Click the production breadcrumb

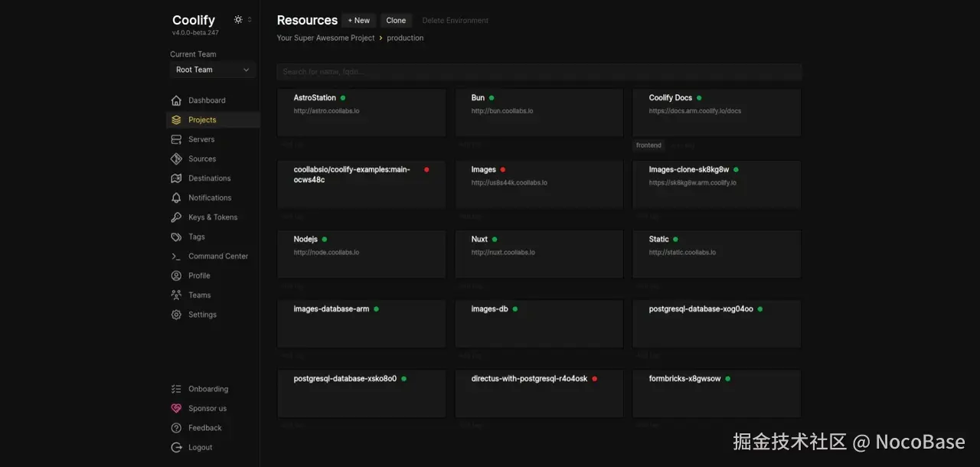click(405, 38)
